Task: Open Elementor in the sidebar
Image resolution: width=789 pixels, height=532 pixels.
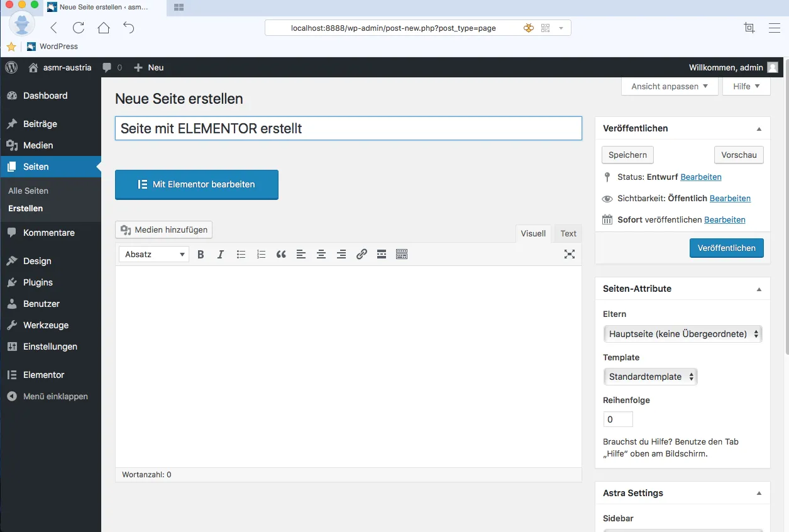Action: [x=50, y=375]
